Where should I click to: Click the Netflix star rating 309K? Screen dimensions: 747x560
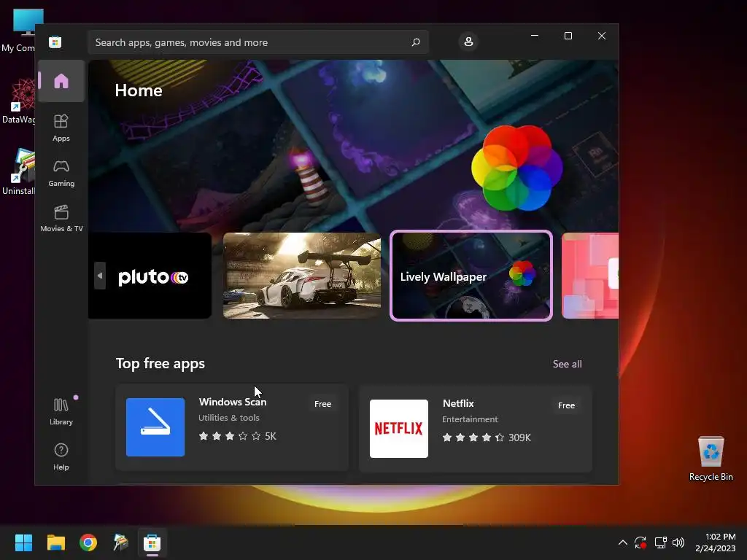(487, 437)
